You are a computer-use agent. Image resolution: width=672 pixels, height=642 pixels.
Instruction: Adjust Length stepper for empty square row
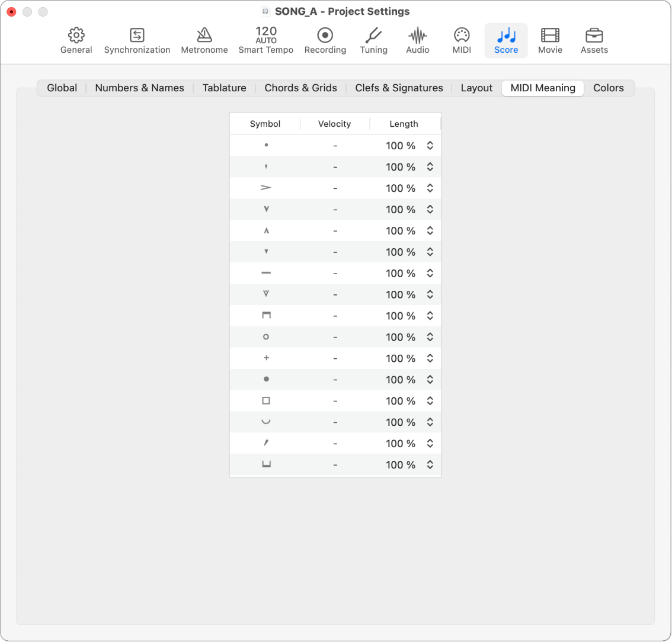[x=430, y=400]
